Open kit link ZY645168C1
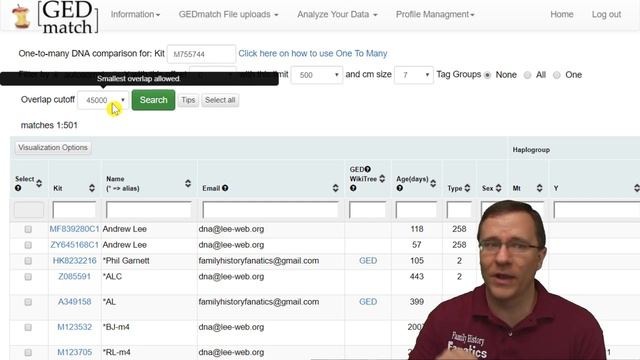640x360 pixels. pyautogui.click(x=74, y=245)
